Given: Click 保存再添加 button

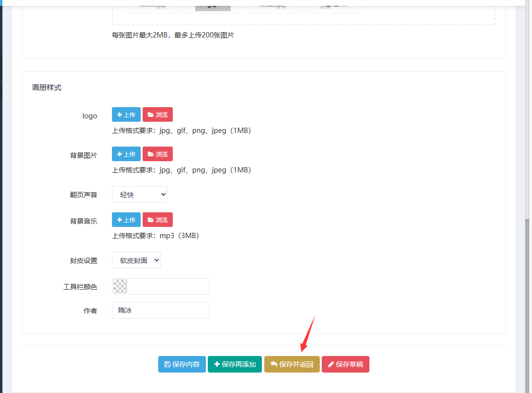Looking at the screenshot, I should pos(235,364).
